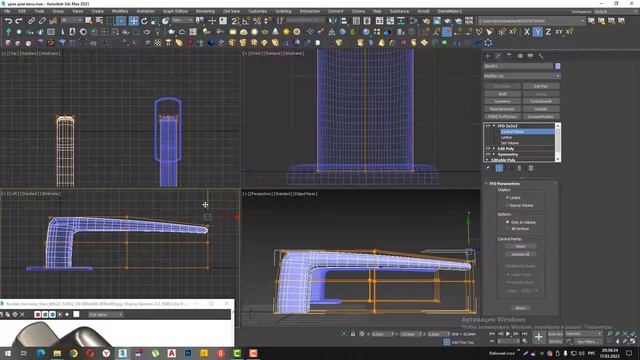Open the Rendering menu

point(205,11)
